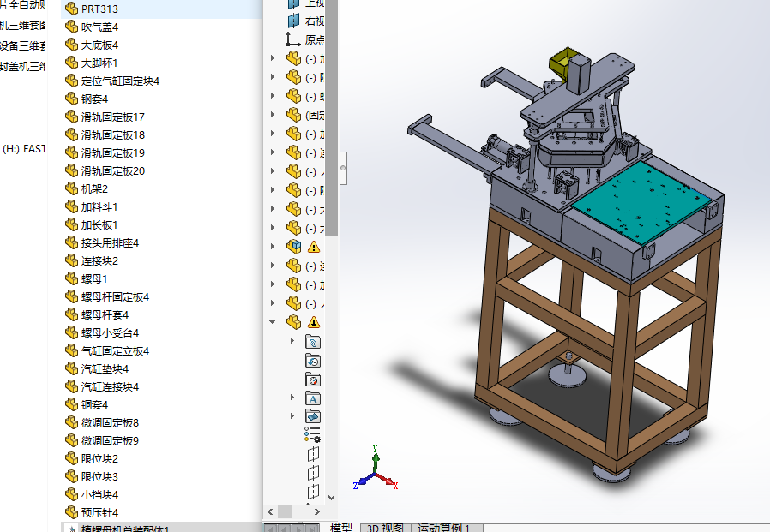Image resolution: width=770 pixels, height=532 pixels.
Task: Select file 滑轨固定板18
Action: [113, 135]
